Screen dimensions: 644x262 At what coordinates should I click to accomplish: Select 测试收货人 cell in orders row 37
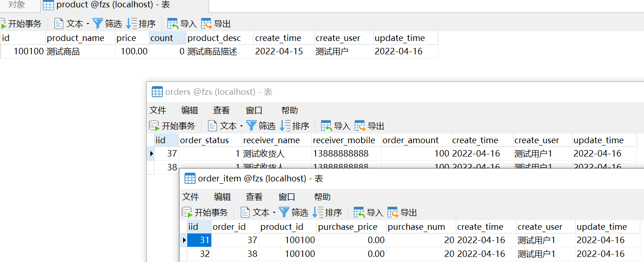pos(277,154)
